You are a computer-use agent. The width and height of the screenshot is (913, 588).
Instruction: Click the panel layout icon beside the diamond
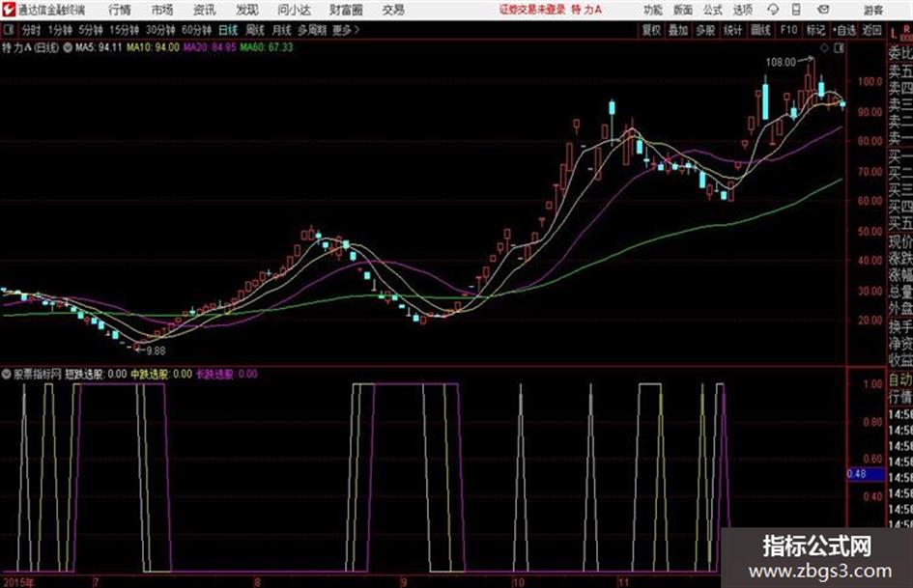coord(839,48)
